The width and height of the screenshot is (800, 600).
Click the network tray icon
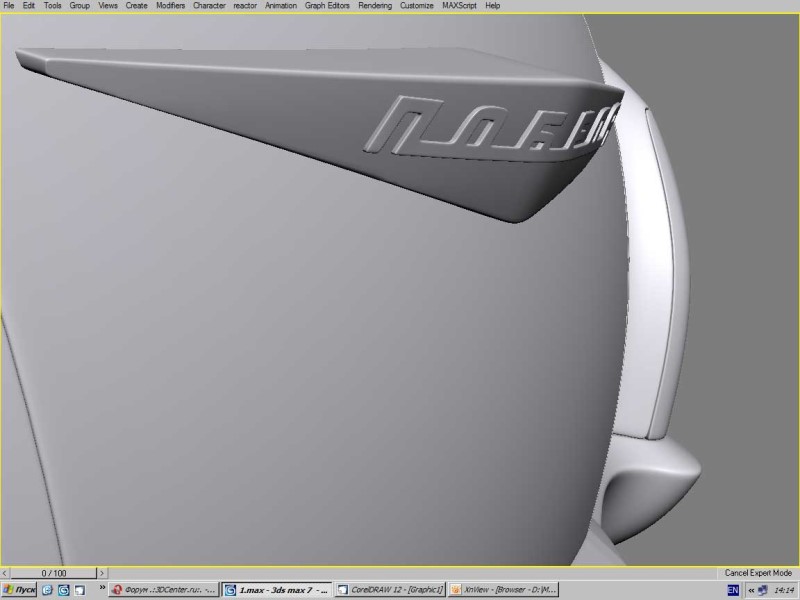click(x=763, y=590)
